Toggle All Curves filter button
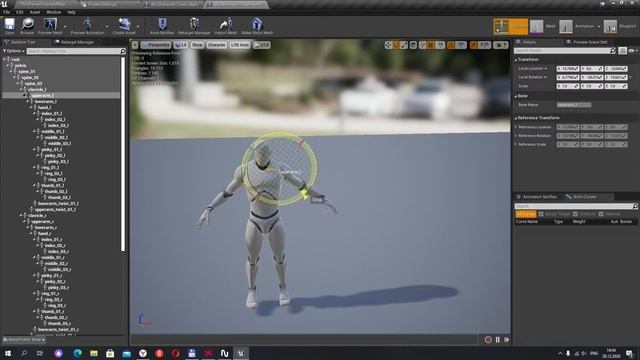 pos(525,214)
